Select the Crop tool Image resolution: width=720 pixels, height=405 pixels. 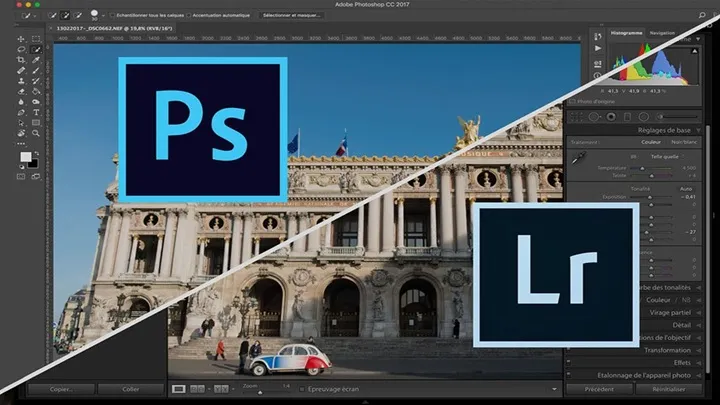[22, 60]
